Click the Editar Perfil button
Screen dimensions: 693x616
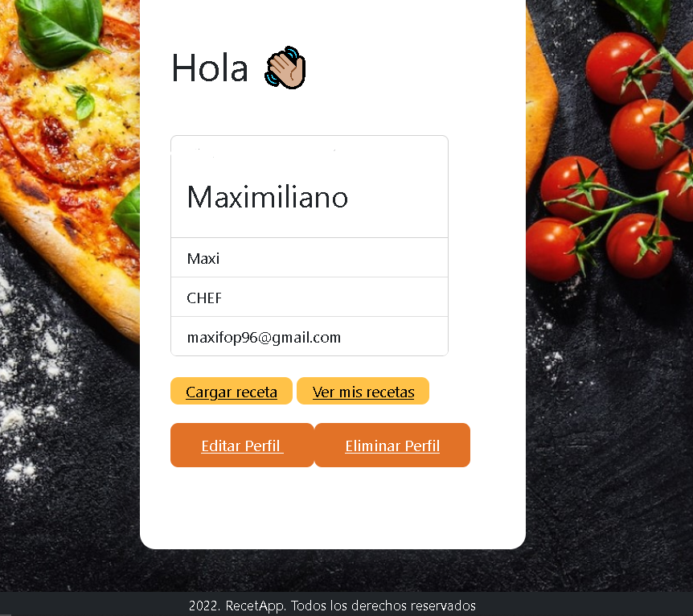pyautogui.click(x=242, y=445)
